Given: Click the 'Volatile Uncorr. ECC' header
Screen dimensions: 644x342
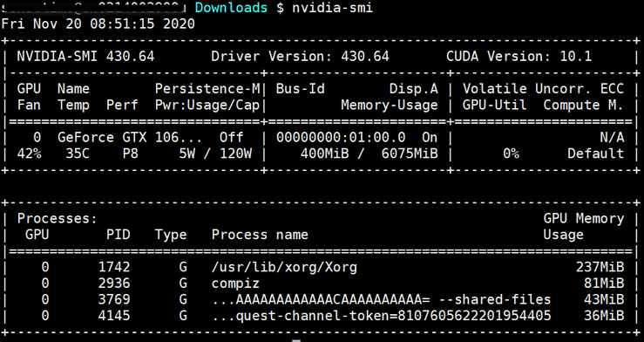Looking at the screenshot, I should point(544,88).
